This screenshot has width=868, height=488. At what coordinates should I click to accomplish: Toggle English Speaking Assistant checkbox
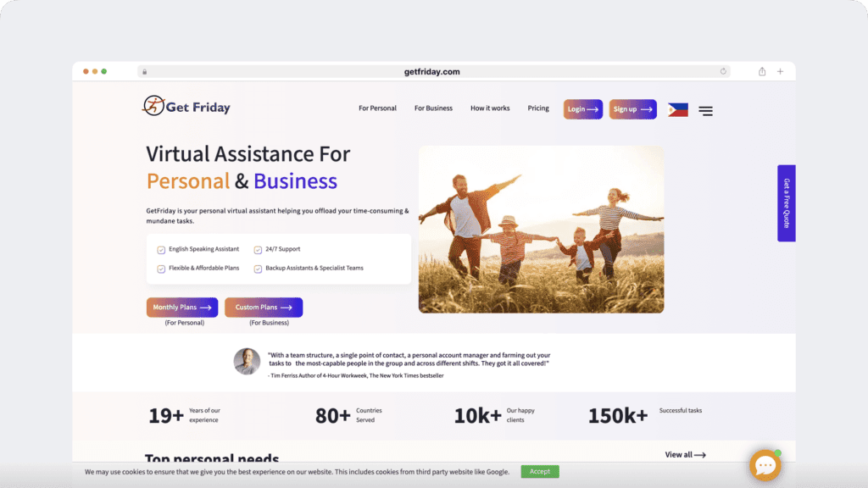point(161,250)
